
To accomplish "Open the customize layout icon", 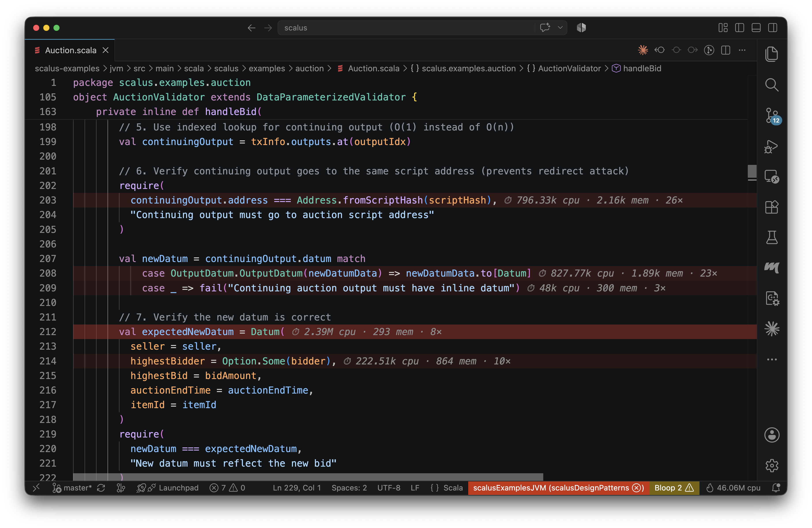I will coord(723,28).
